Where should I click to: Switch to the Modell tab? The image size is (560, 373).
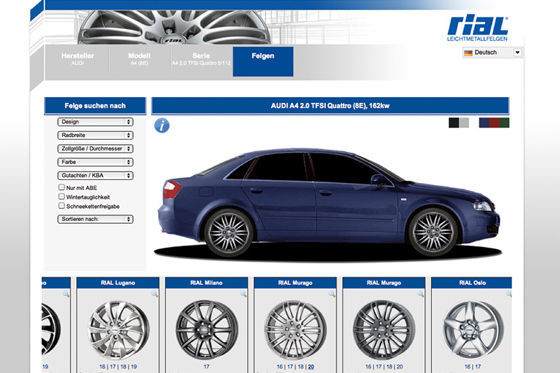139,59
